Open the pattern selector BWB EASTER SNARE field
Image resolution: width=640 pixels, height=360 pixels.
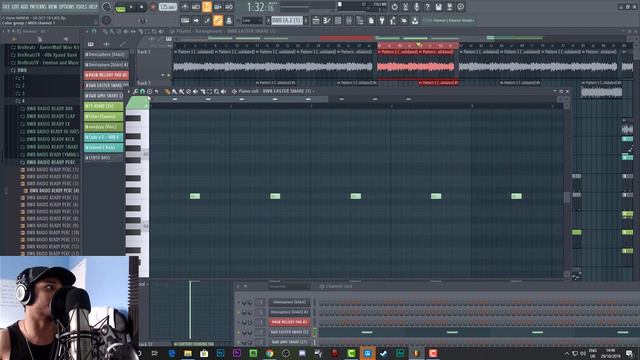[286, 20]
